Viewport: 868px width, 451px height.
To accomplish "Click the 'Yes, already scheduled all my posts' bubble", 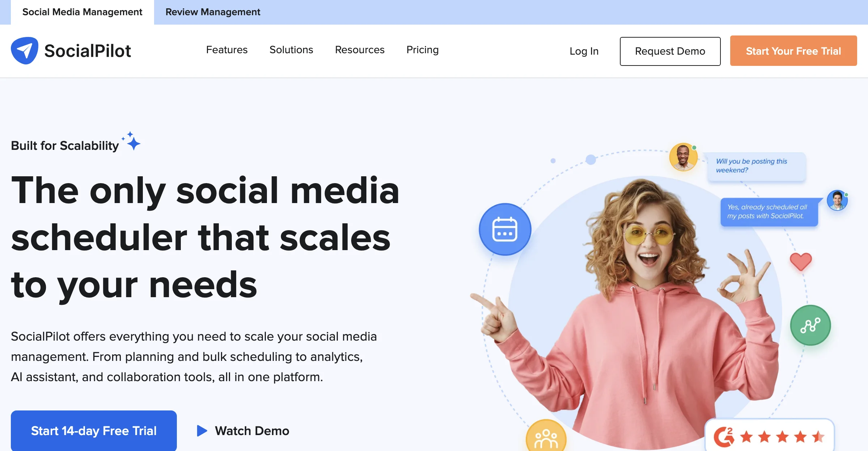I will pos(769,212).
